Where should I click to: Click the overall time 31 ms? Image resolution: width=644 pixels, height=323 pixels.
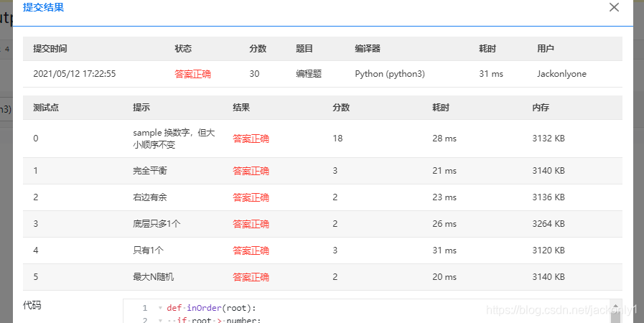[x=491, y=74]
